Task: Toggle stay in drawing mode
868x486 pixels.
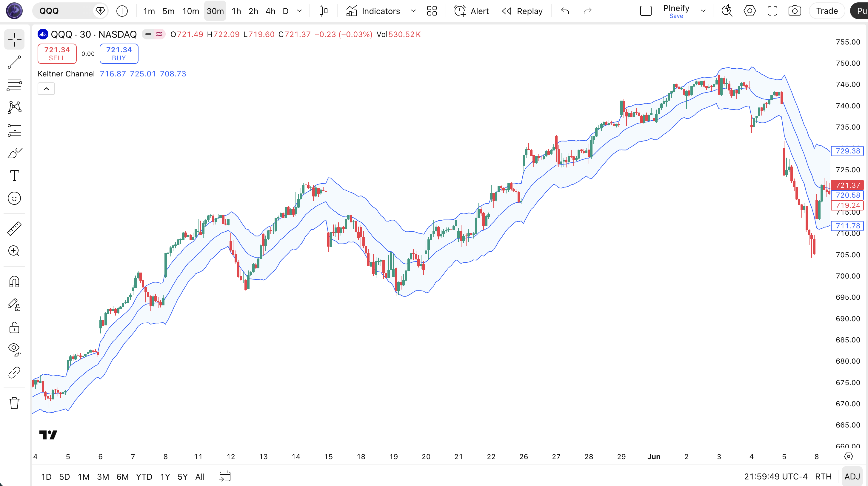Action: click(x=15, y=305)
